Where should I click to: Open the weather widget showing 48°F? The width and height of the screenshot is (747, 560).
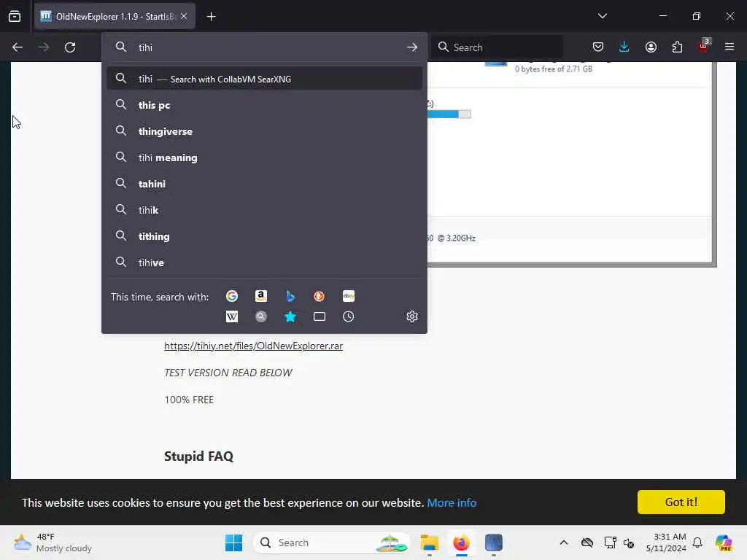click(x=53, y=542)
